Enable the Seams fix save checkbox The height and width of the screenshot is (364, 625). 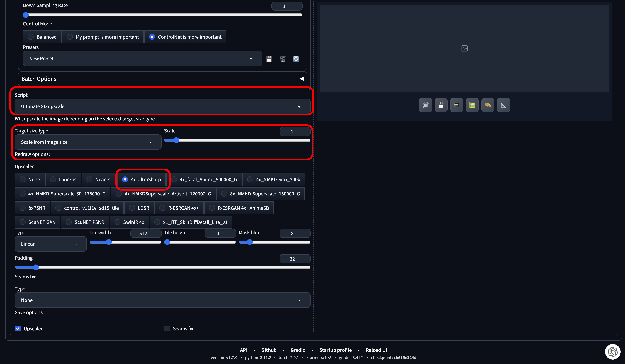pyautogui.click(x=167, y=329)
